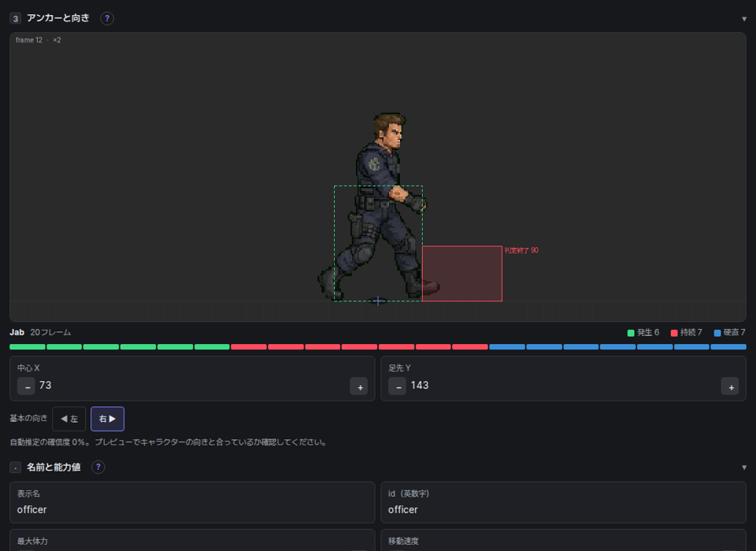756x551 pixels.
Task: Click the 足先 Y value 143
Action: (420, 385)
